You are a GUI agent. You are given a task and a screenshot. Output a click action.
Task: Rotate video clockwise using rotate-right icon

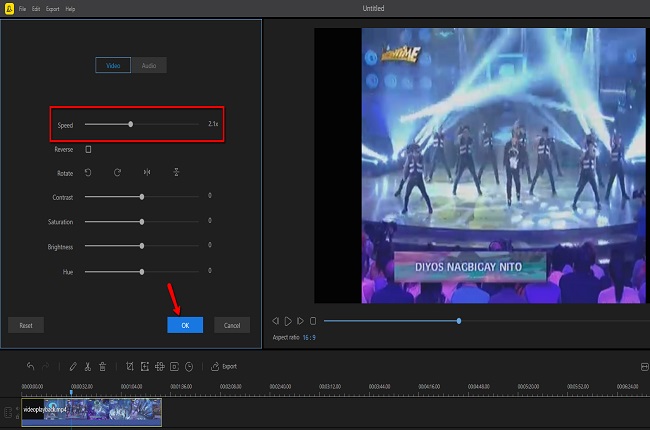coord(117,172)
